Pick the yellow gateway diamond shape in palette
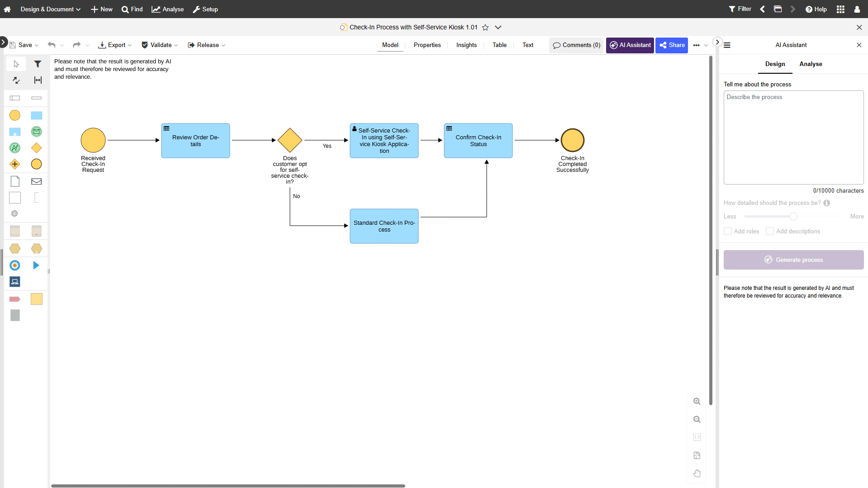 36,148
